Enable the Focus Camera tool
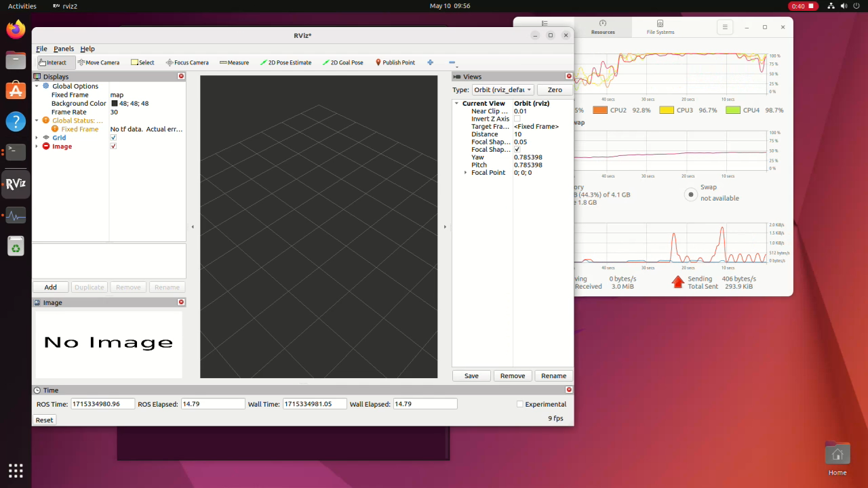 (187, 62)
